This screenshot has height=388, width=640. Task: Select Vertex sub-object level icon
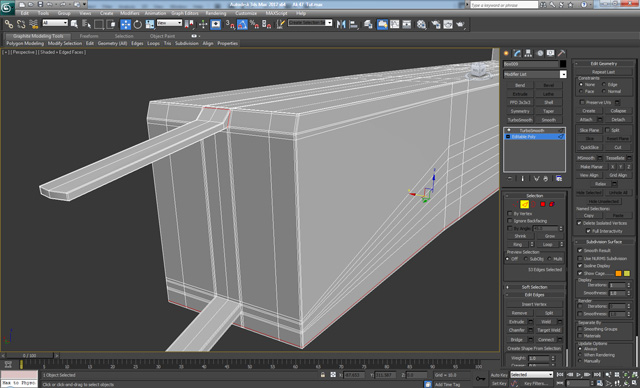point(515,204)
